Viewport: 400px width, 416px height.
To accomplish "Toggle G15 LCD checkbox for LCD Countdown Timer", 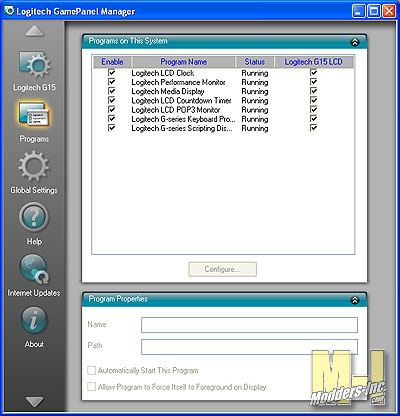I will [x=313, y=100].
